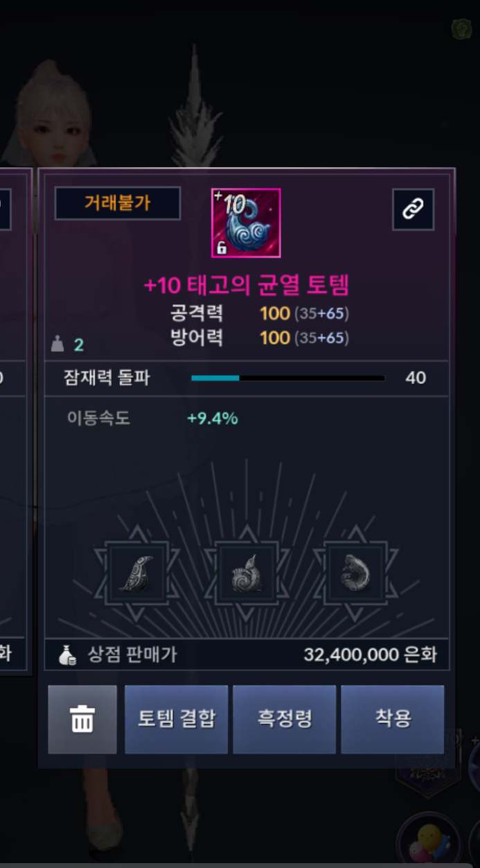Tap the 토템 결합 button
This screenshot has width=480, height=868.
177,720
